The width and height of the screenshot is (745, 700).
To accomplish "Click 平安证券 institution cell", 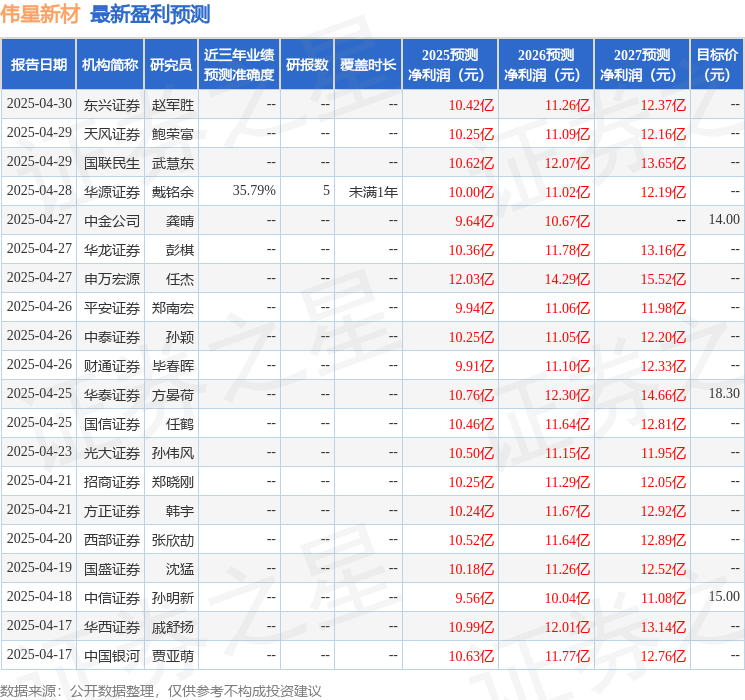I will [x=112, y=308].
